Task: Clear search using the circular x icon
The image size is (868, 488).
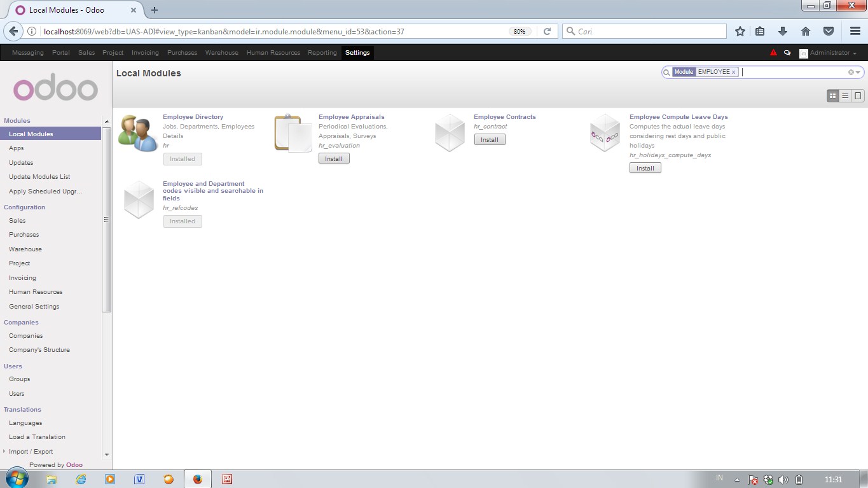Action: pos(850,71)
